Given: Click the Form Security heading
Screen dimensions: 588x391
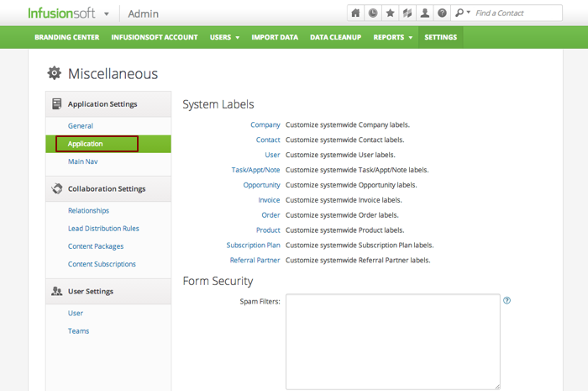Looking at the screenshot, I should pyautogui.click(x=218, y=281).
